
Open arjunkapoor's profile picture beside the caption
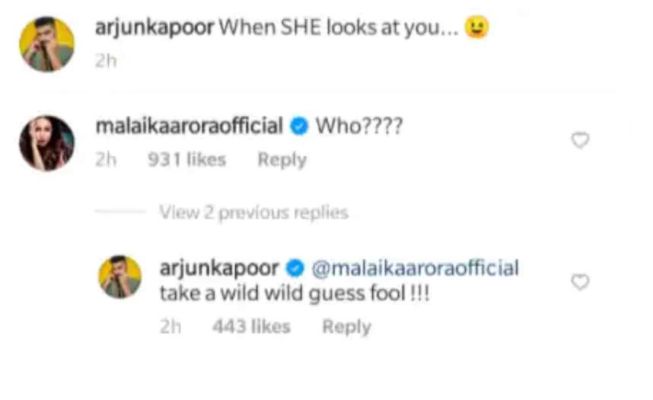point(47,44)
